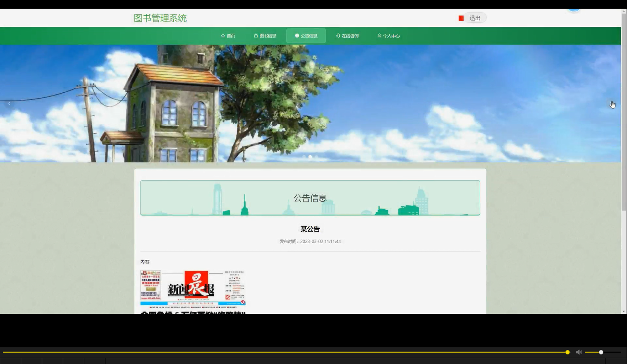Open the user avatar at top right

(574, 6)
